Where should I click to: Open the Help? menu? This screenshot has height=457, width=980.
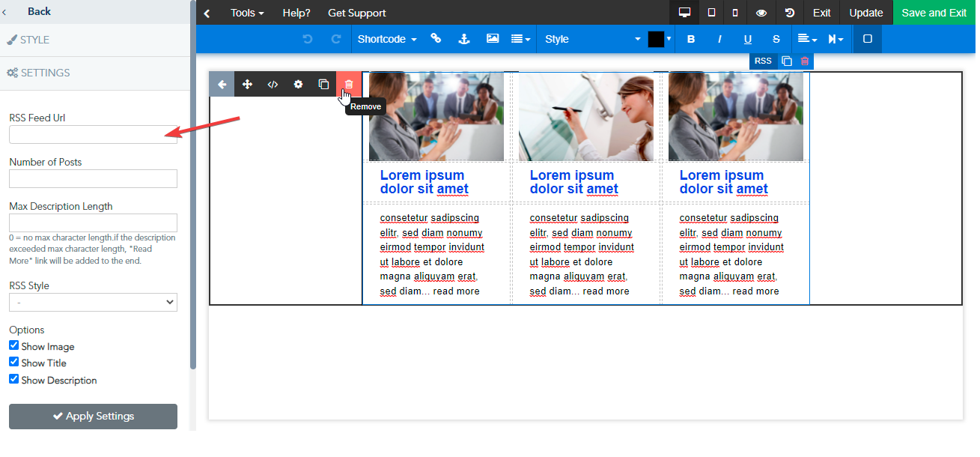[296, 13]
